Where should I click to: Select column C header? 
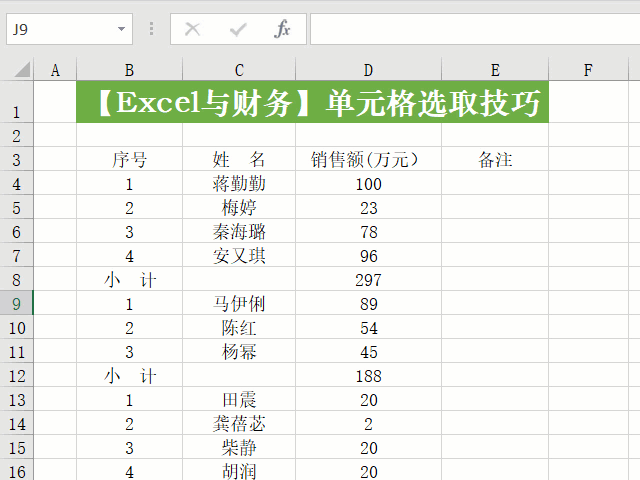point(239,70)
